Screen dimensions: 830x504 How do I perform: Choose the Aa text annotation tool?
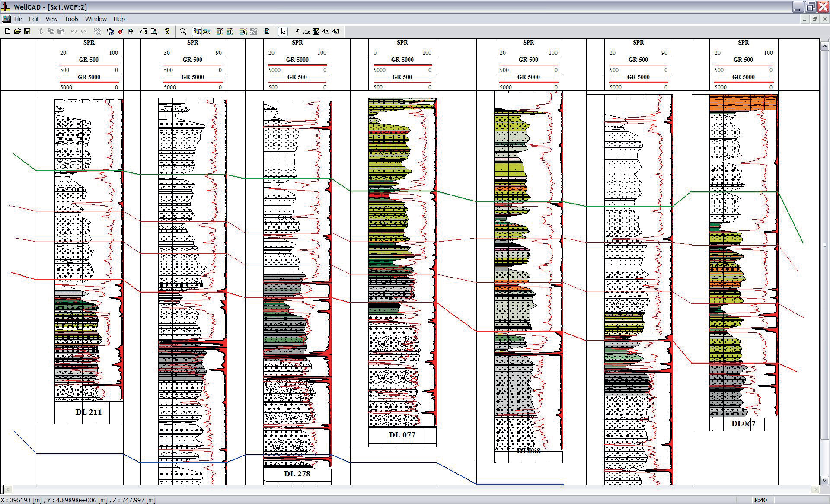pyautogui.click(x=306, y=31)
